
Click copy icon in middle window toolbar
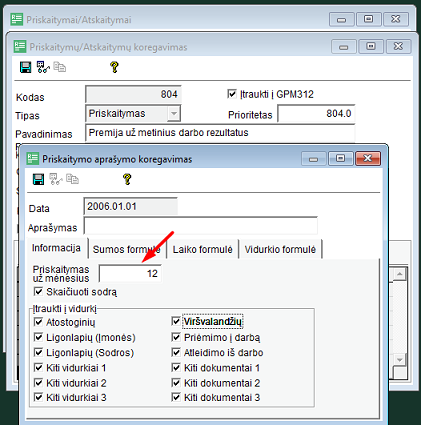(59, 67)
